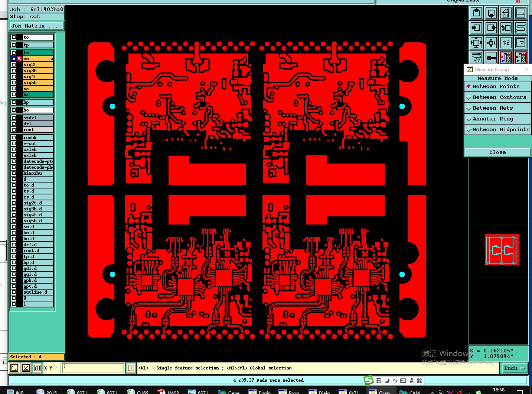Screen dimensions: 532x394
Task: Click the Sogou soft keyboard icon
Action: pyautogui.click(x=403, y=381)
